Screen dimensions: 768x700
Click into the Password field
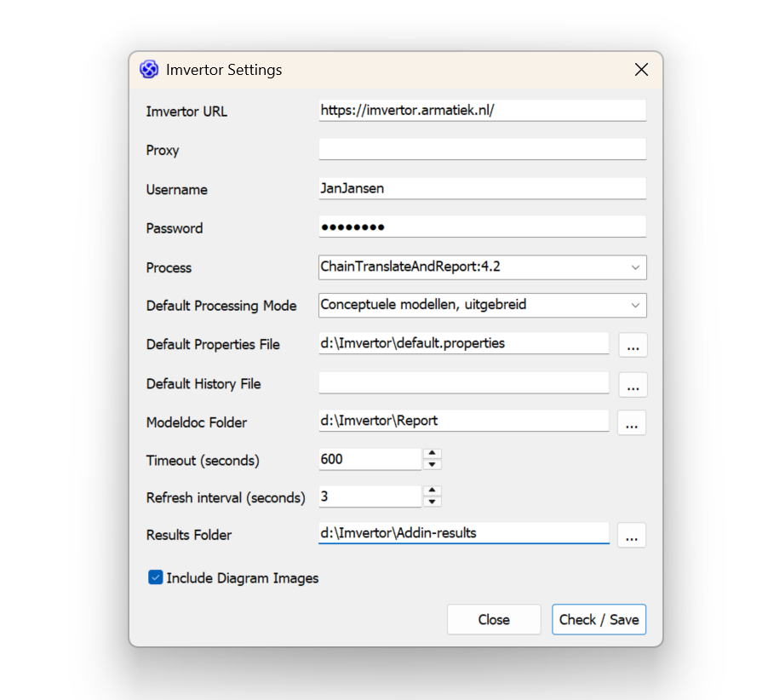482,227
